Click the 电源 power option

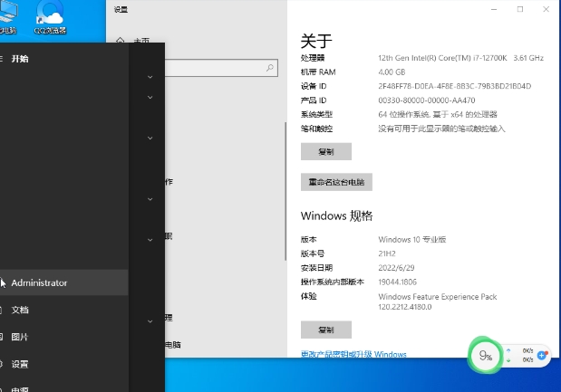20,388
